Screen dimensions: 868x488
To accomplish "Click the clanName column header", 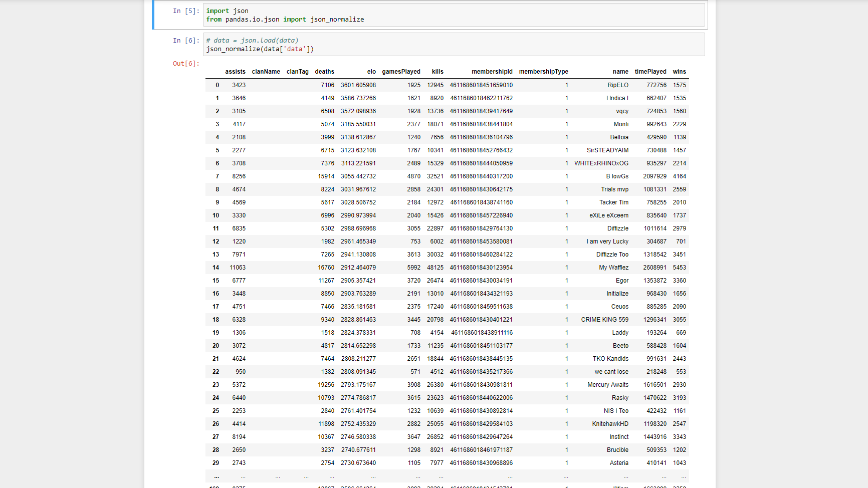I will pyautogui.click(x=266, y=72).
